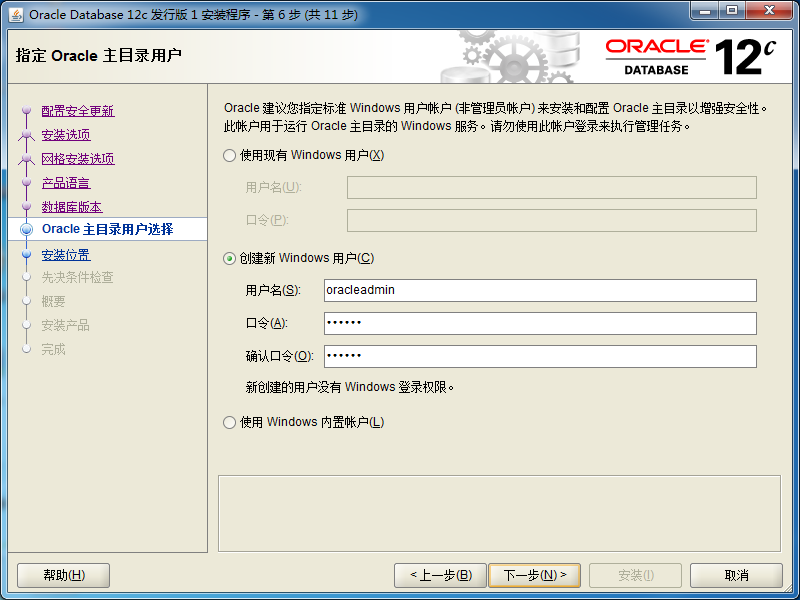Open the 网格安装选项 step link

pos(78,159)
